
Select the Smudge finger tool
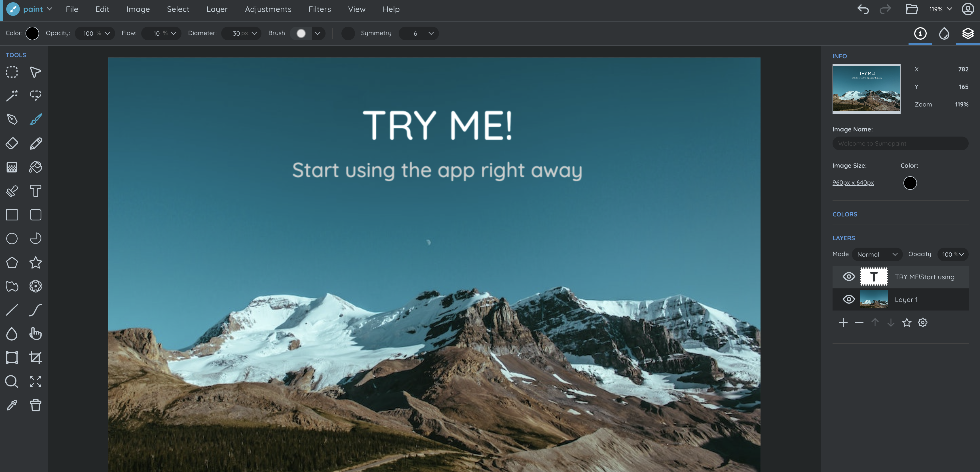[35, 334]
